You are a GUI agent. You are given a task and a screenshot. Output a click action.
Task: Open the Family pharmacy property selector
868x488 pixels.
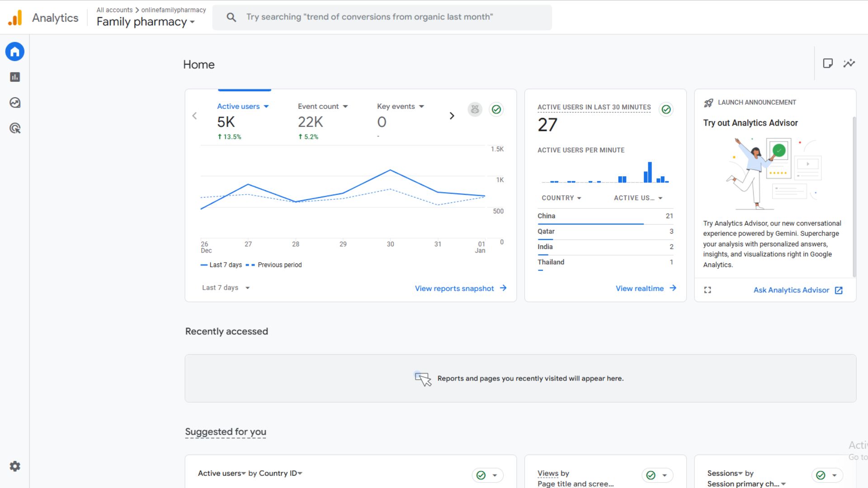[146, 22]
